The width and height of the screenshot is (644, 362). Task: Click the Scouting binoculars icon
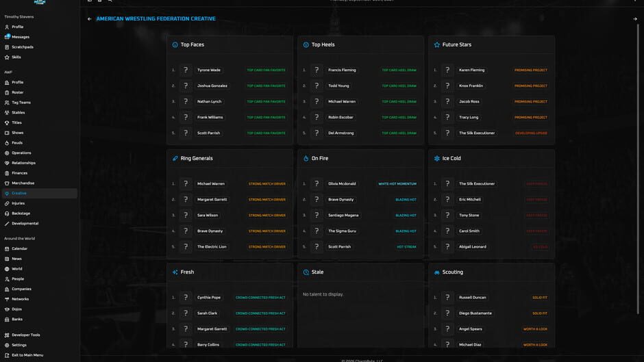(436, 272)
